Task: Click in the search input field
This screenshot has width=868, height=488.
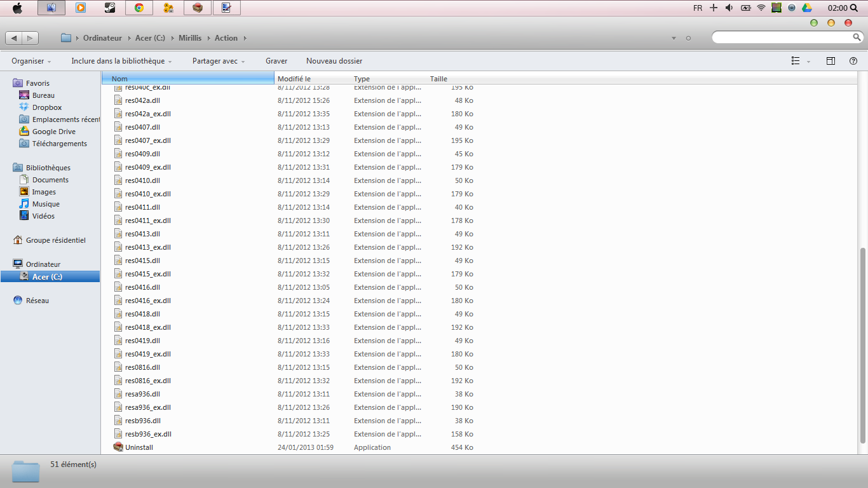Action: (782, 38)
